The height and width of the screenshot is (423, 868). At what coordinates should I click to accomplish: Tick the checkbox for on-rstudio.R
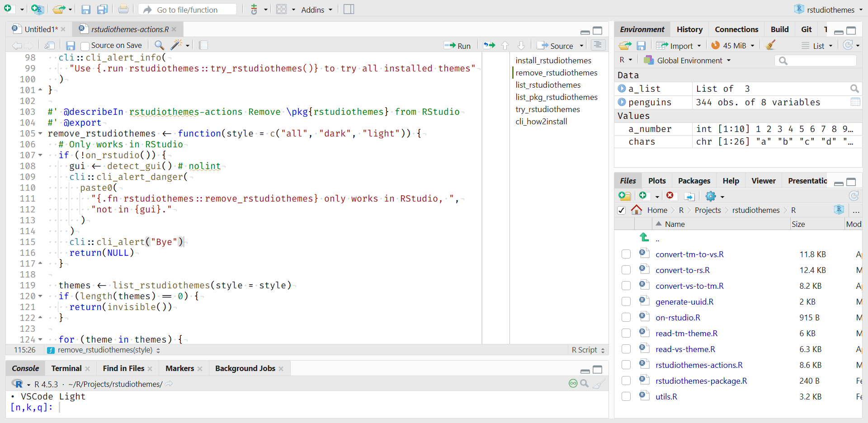point(626,318)
